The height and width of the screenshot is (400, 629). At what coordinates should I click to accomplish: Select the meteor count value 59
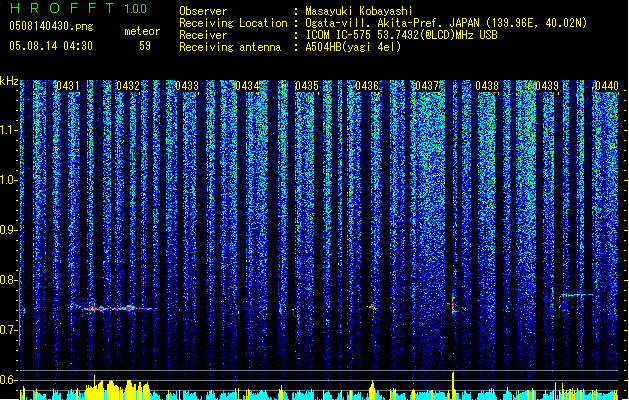[145, 46]
